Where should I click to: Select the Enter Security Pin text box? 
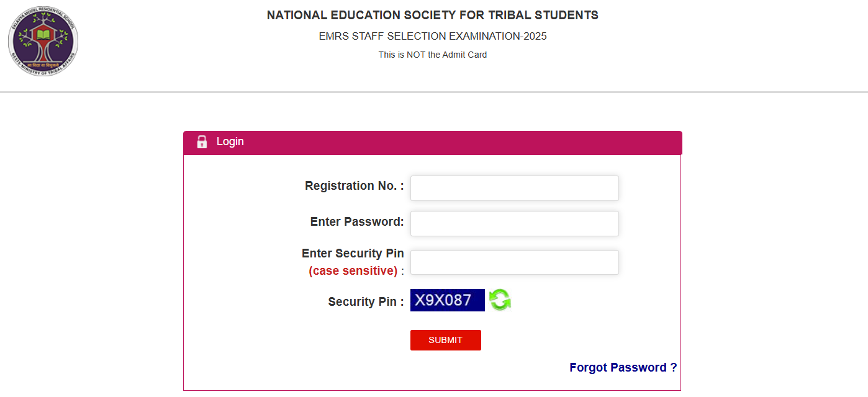[x=514, y=262]
